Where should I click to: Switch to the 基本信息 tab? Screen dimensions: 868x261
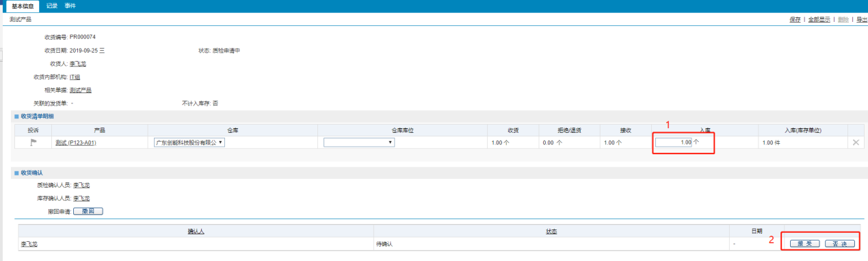pyautogui.click(x=23, y=5)
